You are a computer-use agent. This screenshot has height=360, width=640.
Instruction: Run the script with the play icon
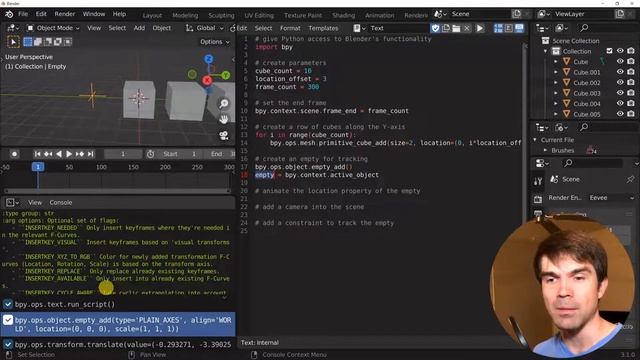(480, 28)
